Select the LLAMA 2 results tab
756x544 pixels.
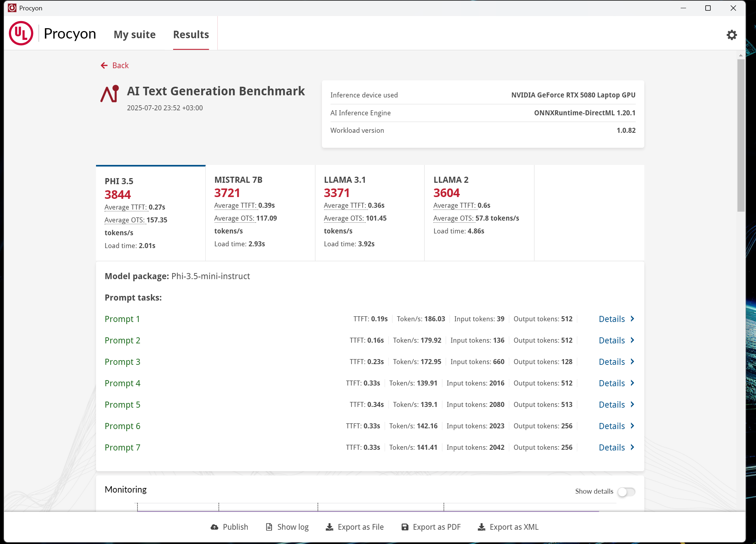(479, 213)
